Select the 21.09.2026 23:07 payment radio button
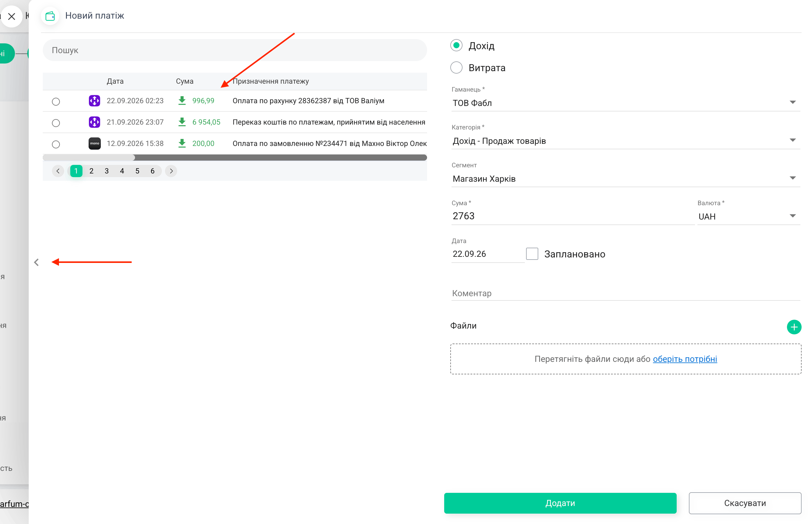Screen dimensions: 812x524 click(x=56, y=123)
